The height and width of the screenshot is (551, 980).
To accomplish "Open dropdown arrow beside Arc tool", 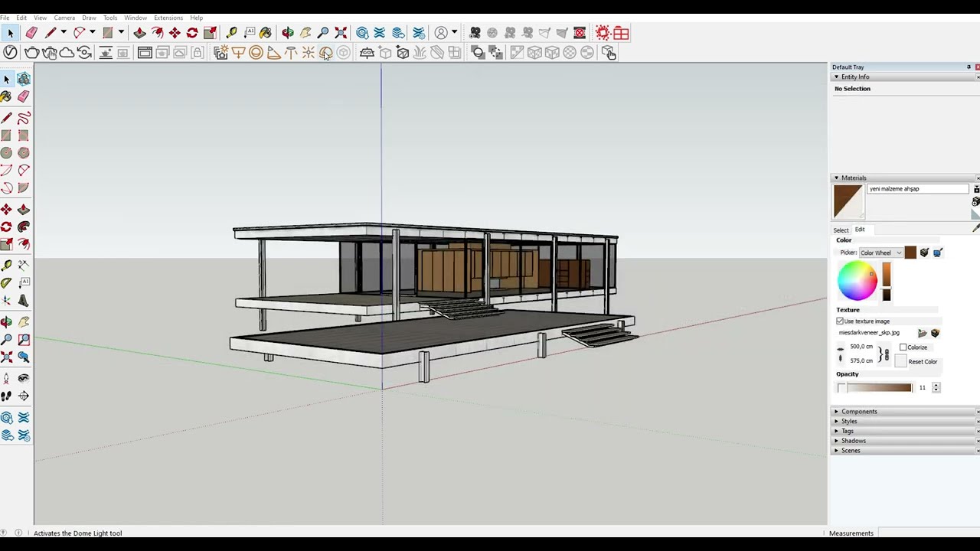I will point(92,32).
